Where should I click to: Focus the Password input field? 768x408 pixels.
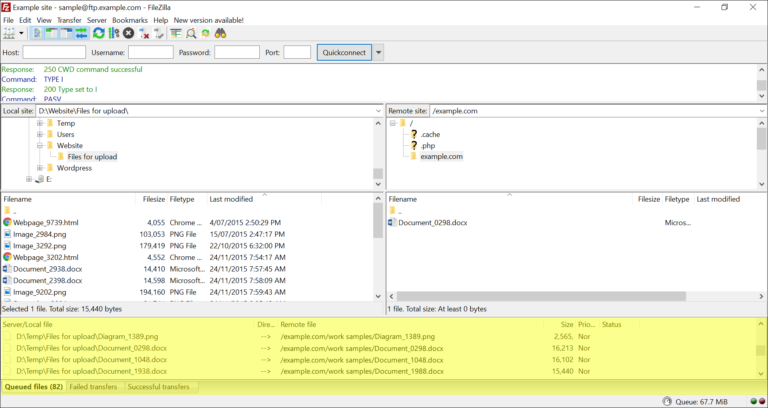pyautogui.click(x=237, y=52)
